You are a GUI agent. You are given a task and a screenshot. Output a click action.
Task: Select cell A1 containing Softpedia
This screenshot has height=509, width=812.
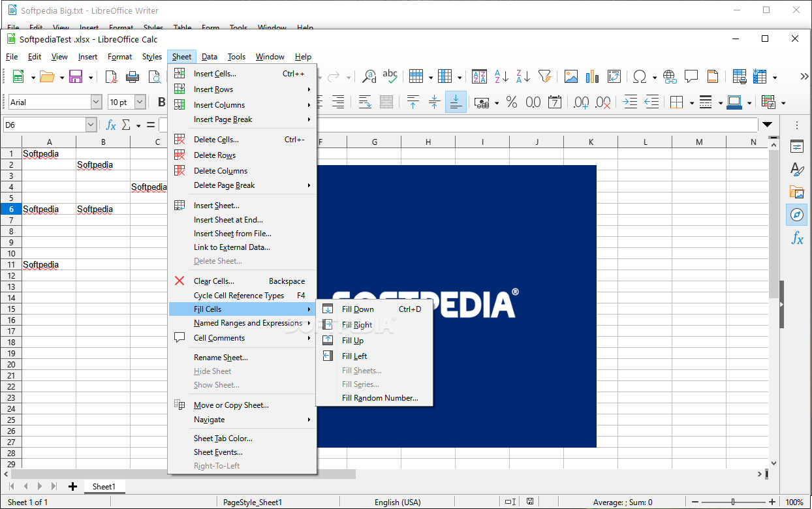[x=49, y=154]
